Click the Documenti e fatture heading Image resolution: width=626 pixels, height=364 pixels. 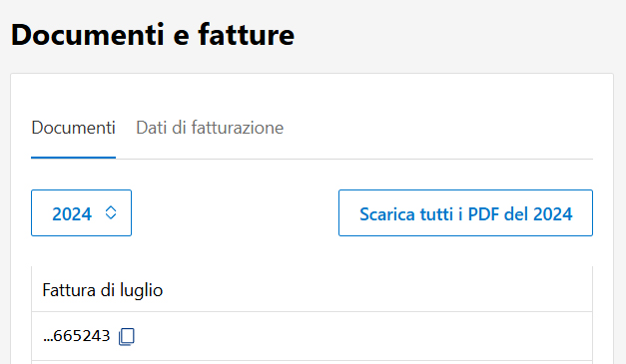153,35
